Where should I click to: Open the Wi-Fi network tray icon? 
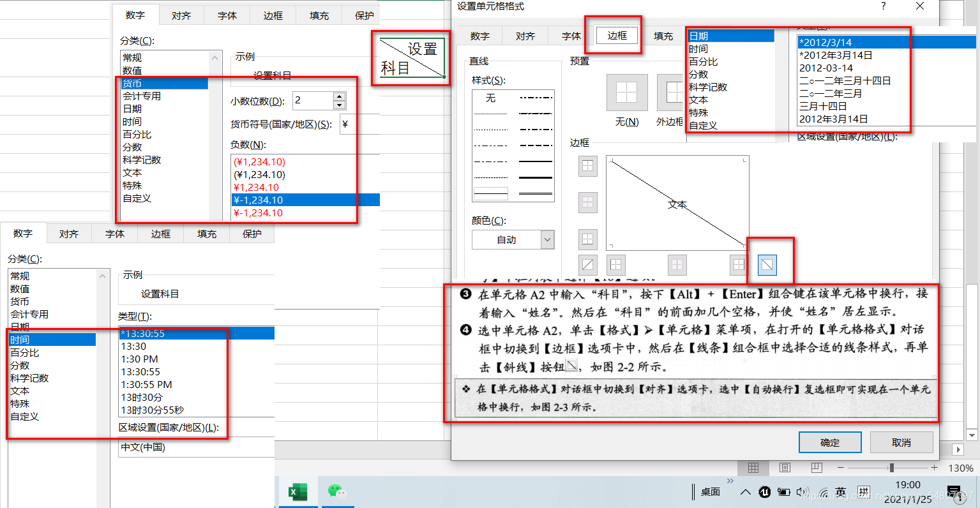tap(824, 492)
